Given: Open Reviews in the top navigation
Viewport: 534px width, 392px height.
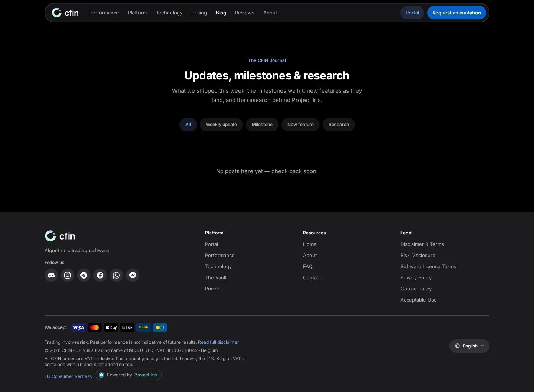Looking at the screenshot, I should (245, 13).
